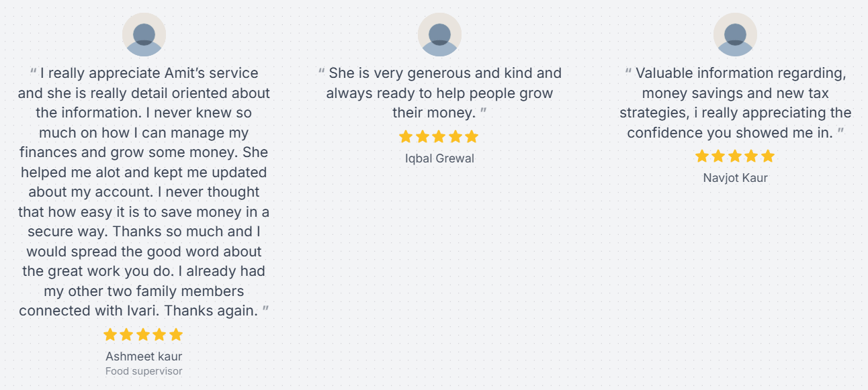Click the Ashmeet kaur reviewer name
This screenshot has width=868, height=390.
(144, 356)
